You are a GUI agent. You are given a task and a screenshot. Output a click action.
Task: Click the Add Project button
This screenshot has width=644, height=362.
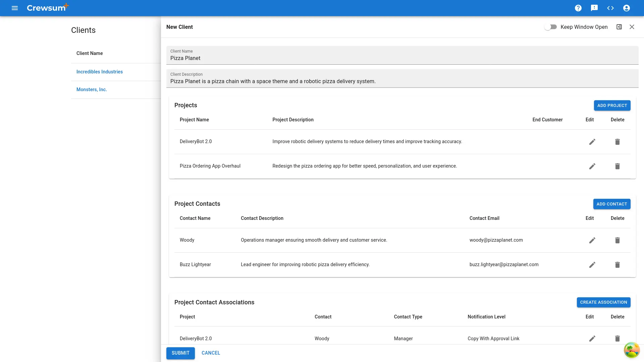pyautogui.click(x=612, y=105)
